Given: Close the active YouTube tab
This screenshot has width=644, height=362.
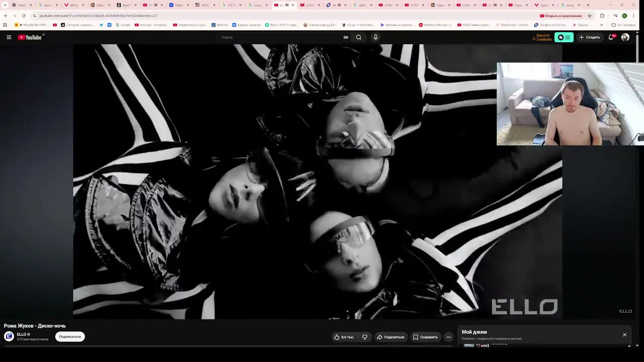Looking at the screenshot, I should pos(293,5).
